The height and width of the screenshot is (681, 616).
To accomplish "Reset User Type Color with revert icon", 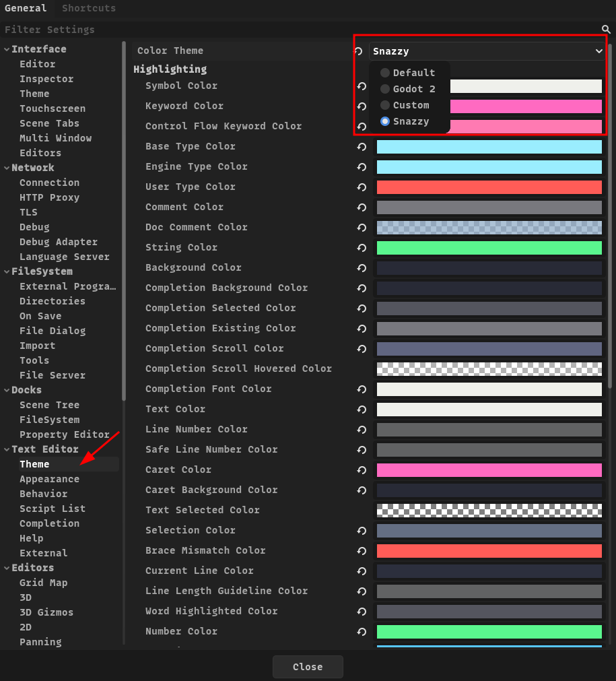I will (x=362, y=187).
